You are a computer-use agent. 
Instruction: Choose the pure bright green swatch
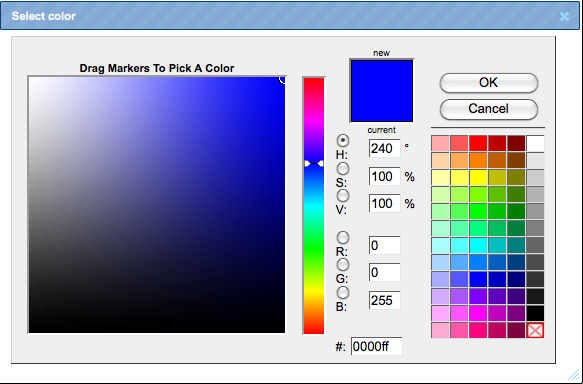click(x=478, y=212)
